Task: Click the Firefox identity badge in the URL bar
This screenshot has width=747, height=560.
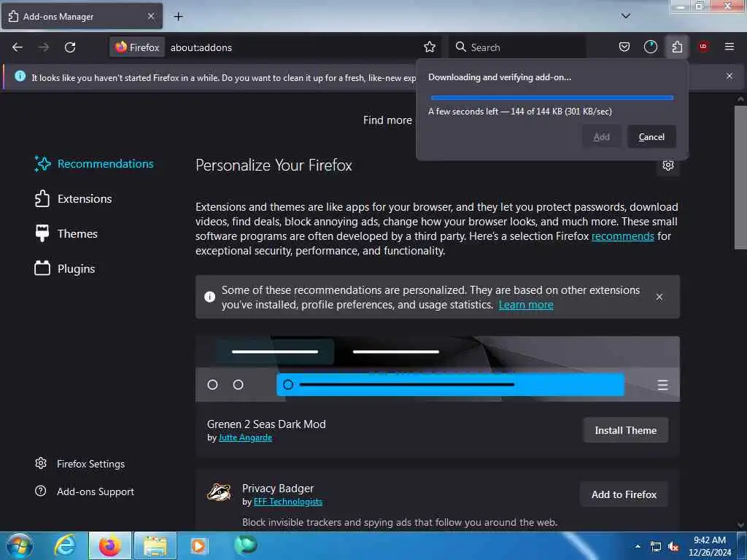Action: (x=137, y=47)
